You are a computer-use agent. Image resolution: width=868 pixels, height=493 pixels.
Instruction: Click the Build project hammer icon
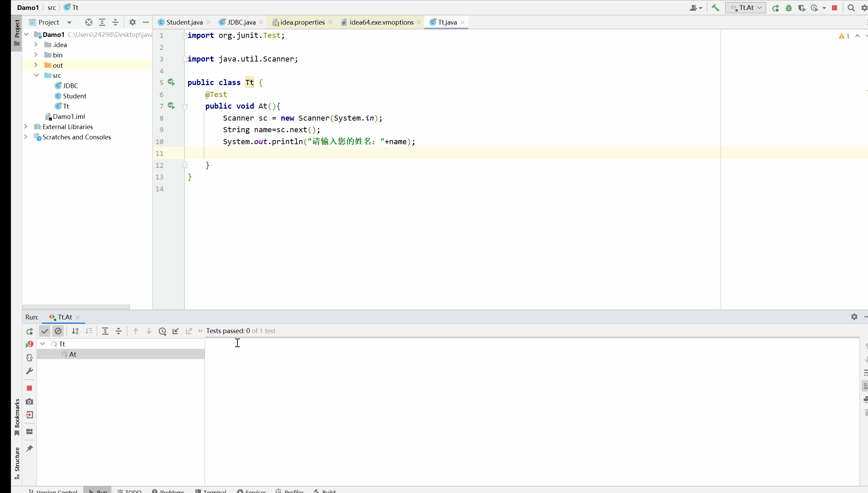[715, 8]
